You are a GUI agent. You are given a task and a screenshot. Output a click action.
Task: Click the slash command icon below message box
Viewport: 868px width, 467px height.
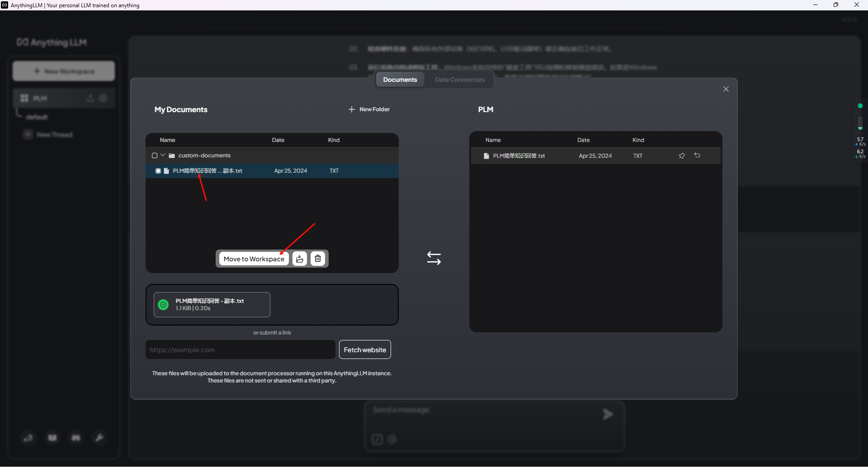377,439
